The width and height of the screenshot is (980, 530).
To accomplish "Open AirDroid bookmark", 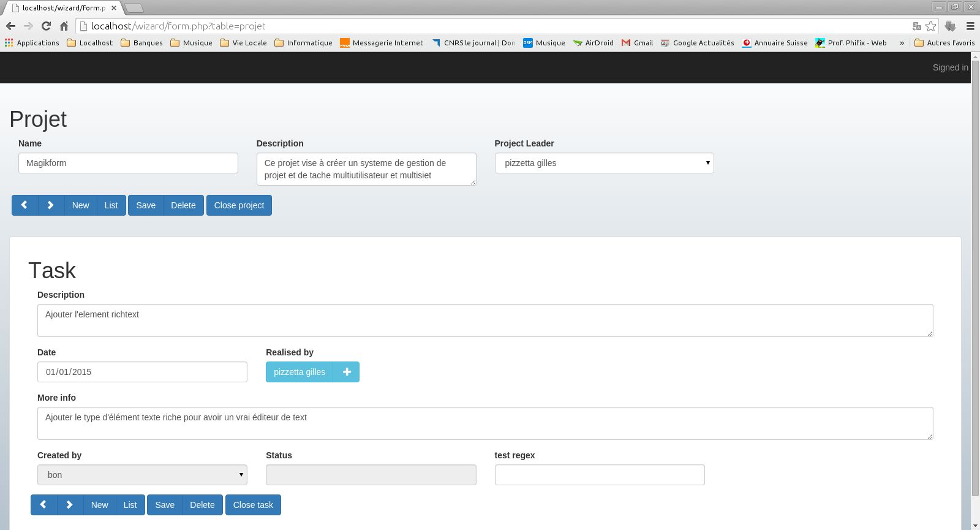I will point(594,43).
